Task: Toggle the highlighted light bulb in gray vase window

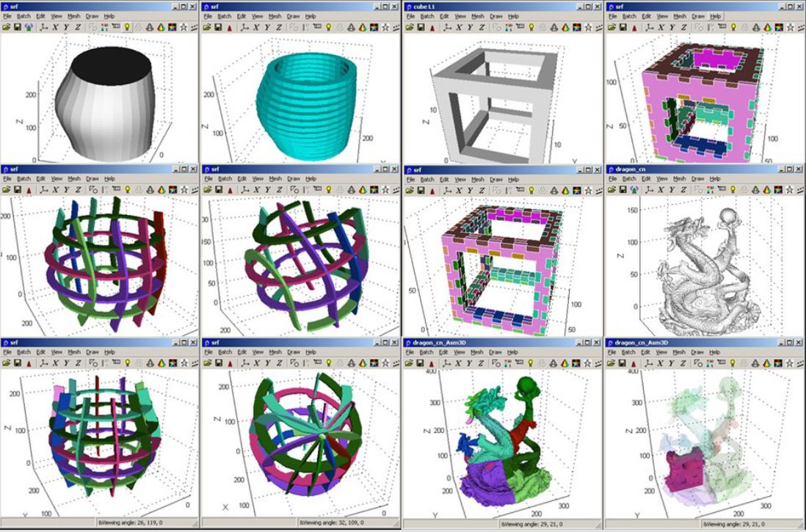Action: point(127,26)
